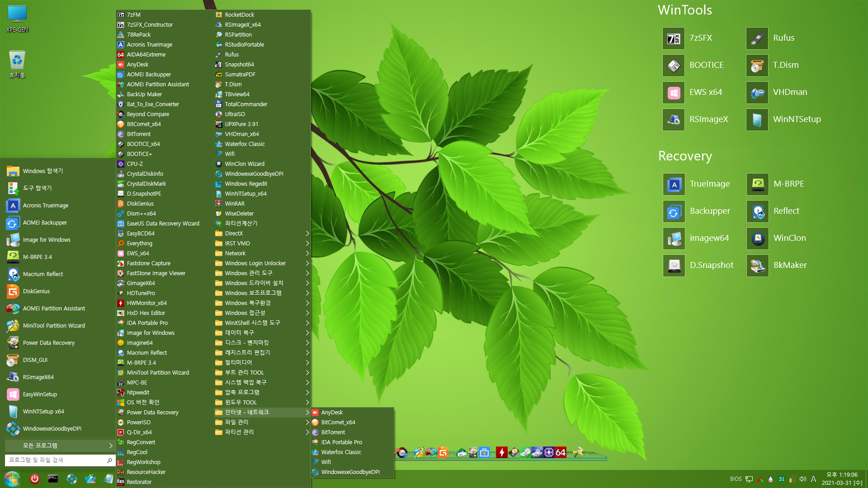868x488 pixels.
Task: Select Everything in the programs list
Action: pyautogui.click(x=165, y=244)
